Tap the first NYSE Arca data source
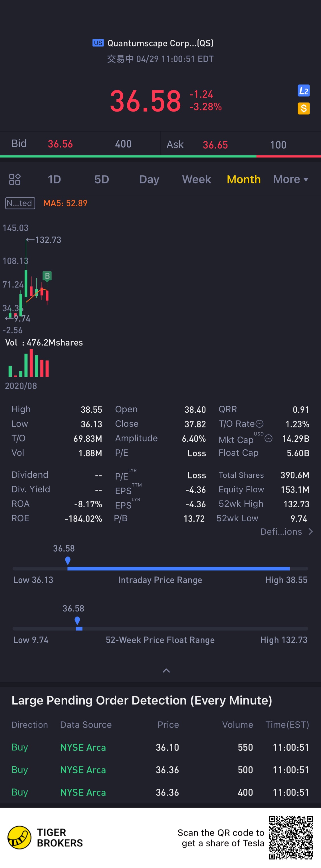The width and height of the screenshot is (321, 868). click(x=83, y=747)
